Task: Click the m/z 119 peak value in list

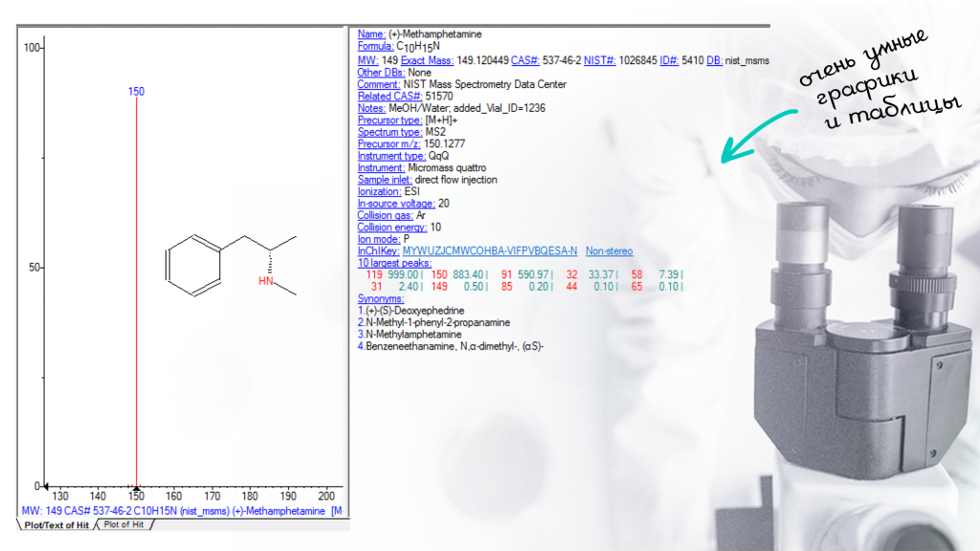Action: tap(376, 275)
